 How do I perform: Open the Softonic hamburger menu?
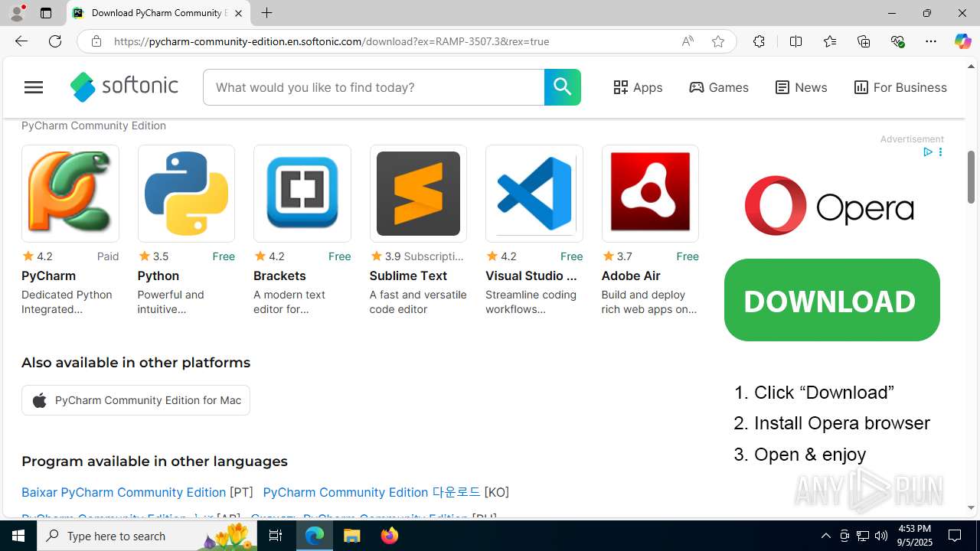pyautogui.click(x=34, y=87)
